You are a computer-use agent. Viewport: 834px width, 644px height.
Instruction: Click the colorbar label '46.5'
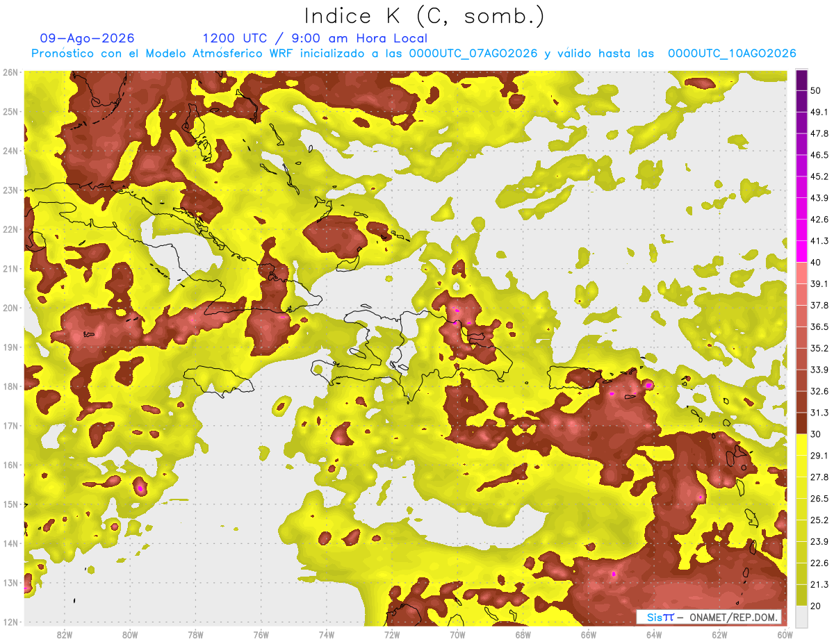(x=819, y=155)
